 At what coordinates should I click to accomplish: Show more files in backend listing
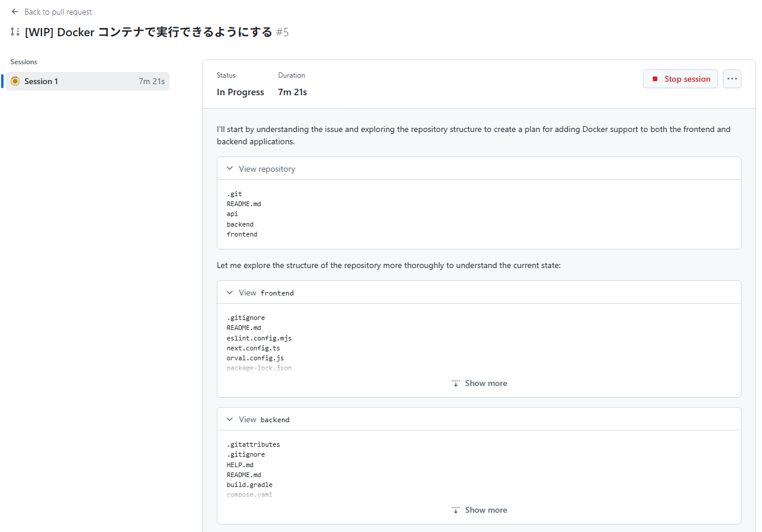point(486,510)
